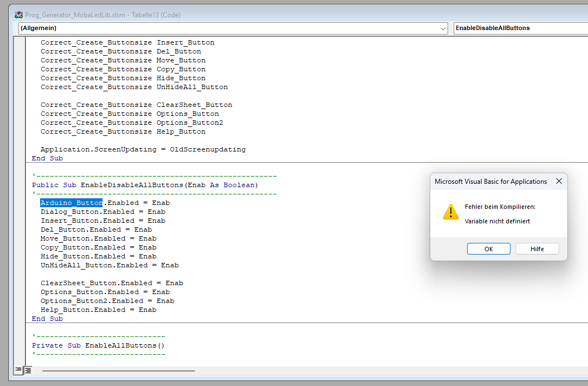Switch to Procedure View icon
Viewport: 588px width, 386px height.
tap(19, 370)
